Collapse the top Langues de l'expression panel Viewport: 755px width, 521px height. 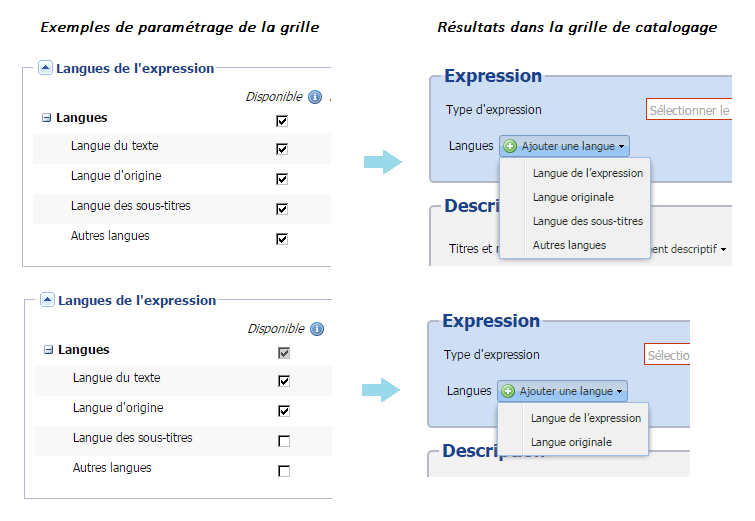45,68
